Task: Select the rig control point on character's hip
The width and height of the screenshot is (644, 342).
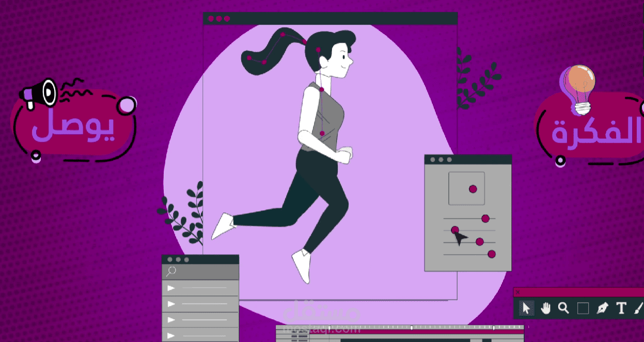Action: tap(322, 133)
